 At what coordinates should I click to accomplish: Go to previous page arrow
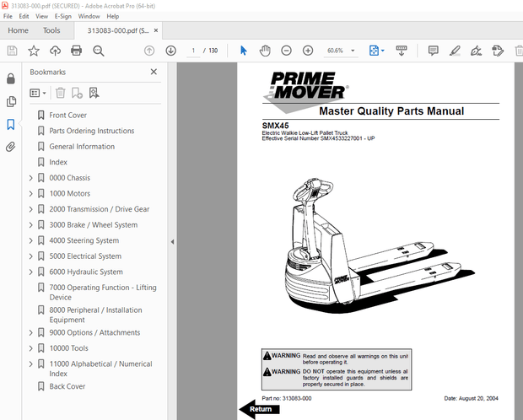pos(149,51)
